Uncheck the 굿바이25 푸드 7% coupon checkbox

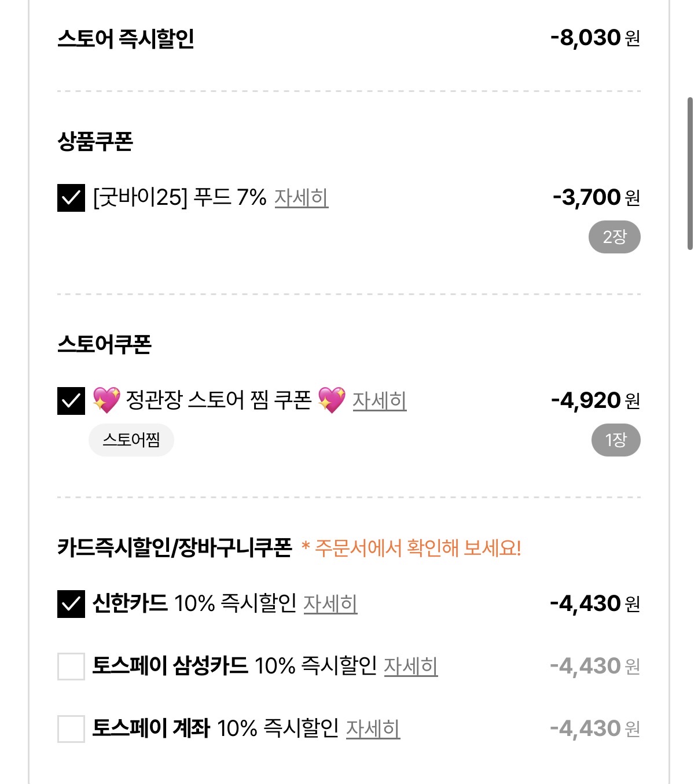pos(71,198)
